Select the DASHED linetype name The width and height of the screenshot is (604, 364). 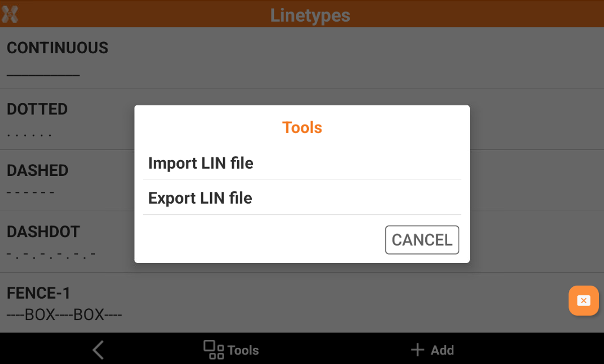pyautogui.click(x=37, y=171)
